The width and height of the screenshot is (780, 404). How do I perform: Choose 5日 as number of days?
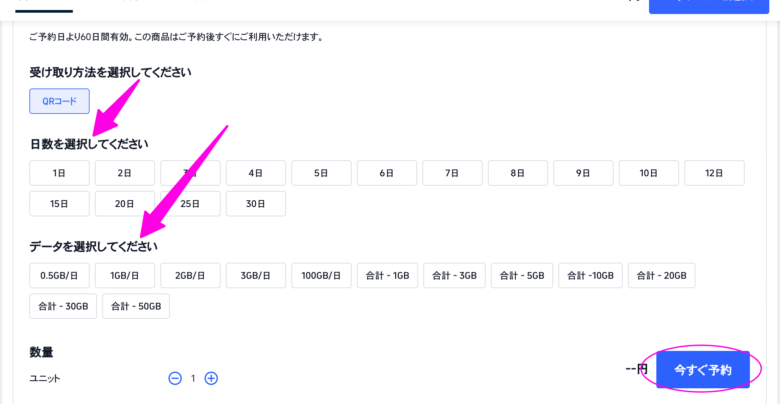click(321, 173)
